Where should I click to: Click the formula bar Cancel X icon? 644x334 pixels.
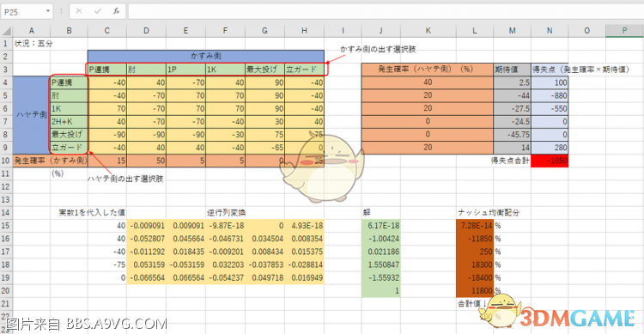(79, 11)
